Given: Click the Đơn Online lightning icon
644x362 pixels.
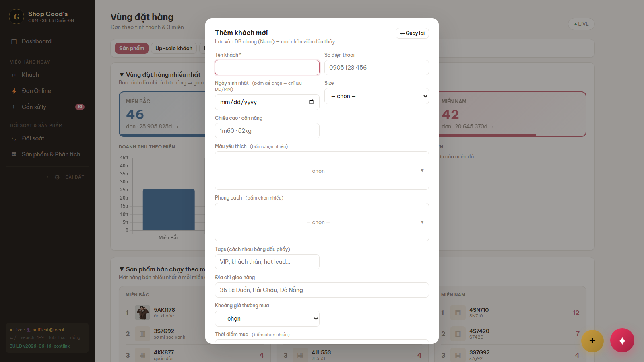Looking at the screenshot, I should click(x=14, y=91).
